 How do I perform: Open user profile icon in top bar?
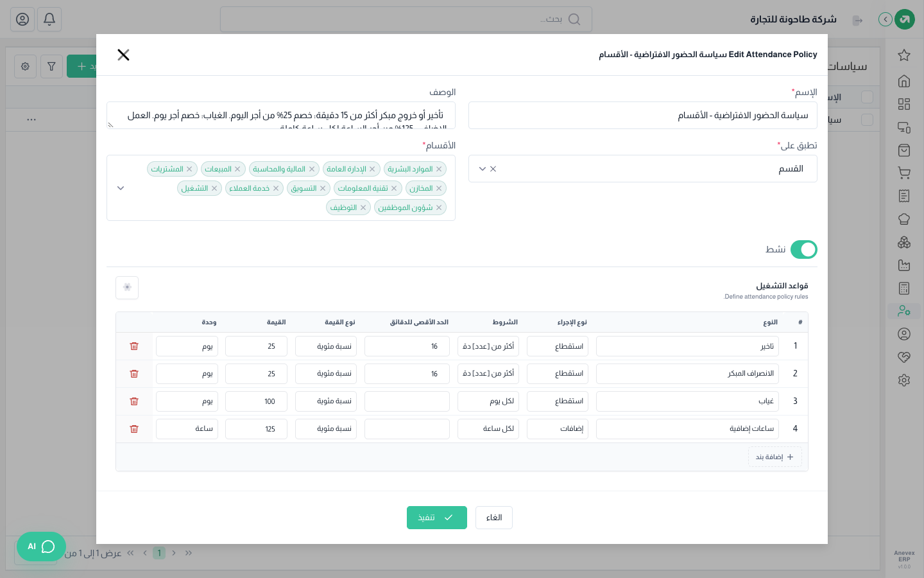(x=22, y=19)
